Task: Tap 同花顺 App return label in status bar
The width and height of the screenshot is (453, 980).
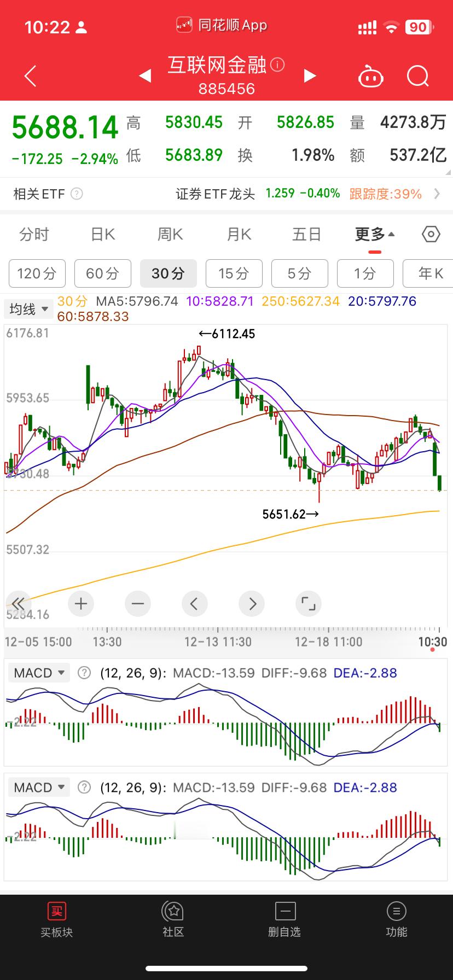Action: (222, 25)
